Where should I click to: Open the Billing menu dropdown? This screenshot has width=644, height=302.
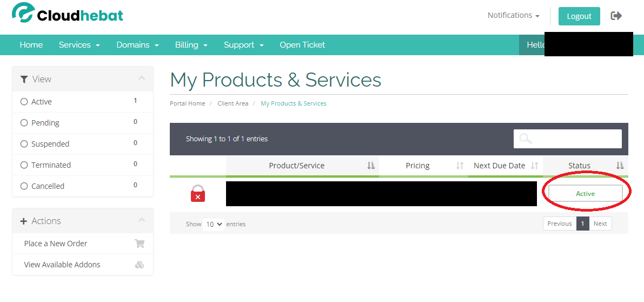click(191, 45)
